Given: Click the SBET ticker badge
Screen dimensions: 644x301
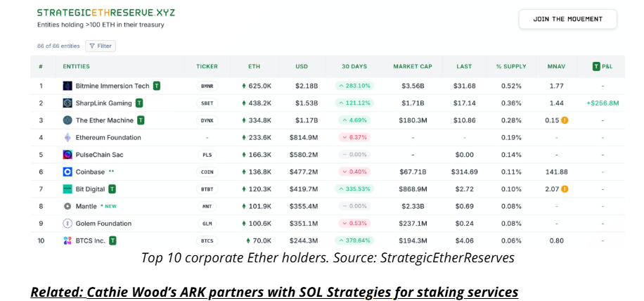Looking at the screenshot, I should click(x=207, y=103).
